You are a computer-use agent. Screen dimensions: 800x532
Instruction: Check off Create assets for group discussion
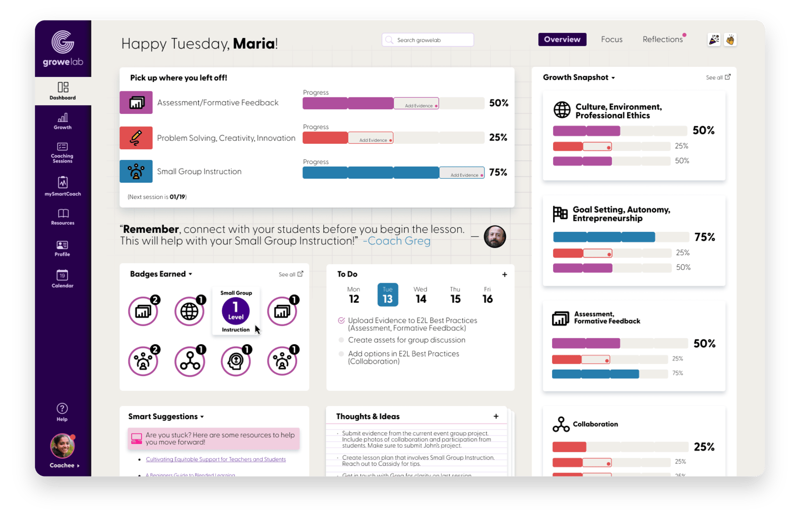pyautogui.click(x=341, y=340)
